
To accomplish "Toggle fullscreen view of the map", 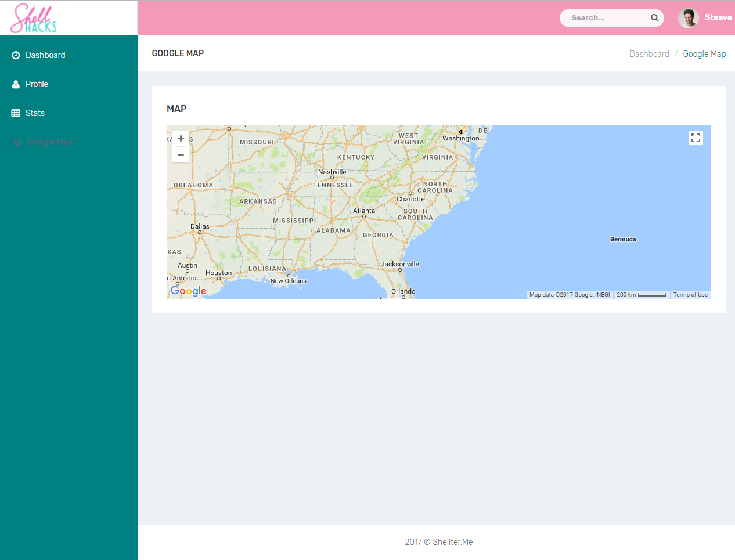I will click(x=696, y=138).
